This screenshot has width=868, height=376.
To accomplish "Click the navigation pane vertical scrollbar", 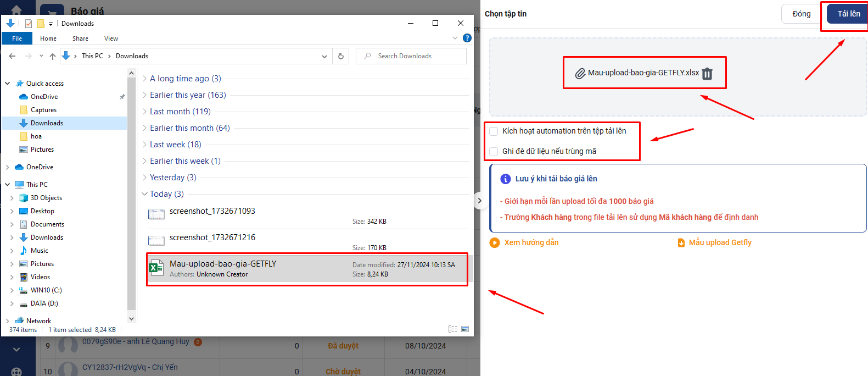I will pos(131,192).
